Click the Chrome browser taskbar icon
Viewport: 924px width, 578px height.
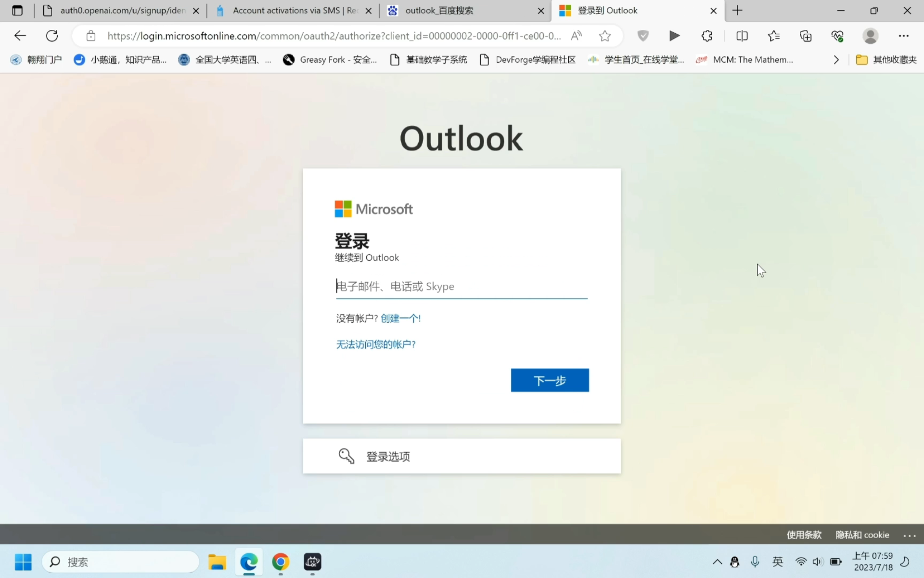280,561
